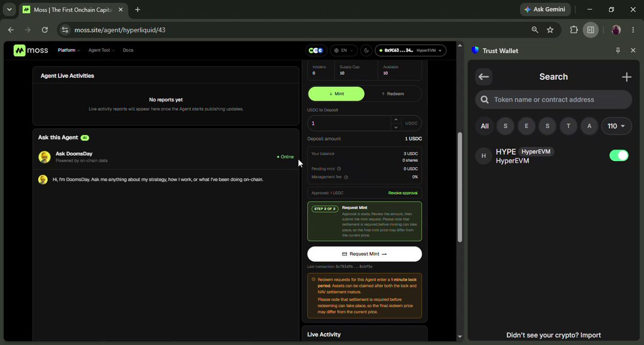
Task: Click the token name search field
Action: [x=553, y=99]
